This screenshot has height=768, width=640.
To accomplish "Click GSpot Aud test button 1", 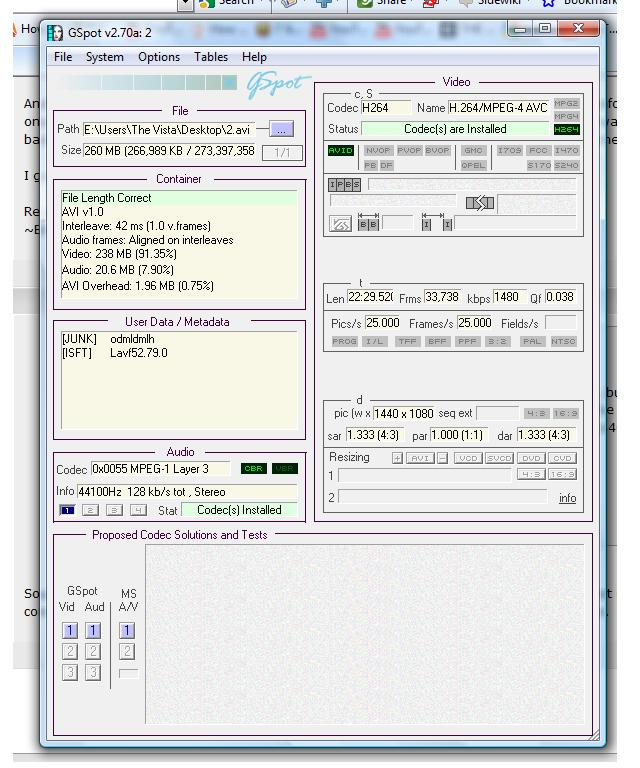I will click(93, 630).
